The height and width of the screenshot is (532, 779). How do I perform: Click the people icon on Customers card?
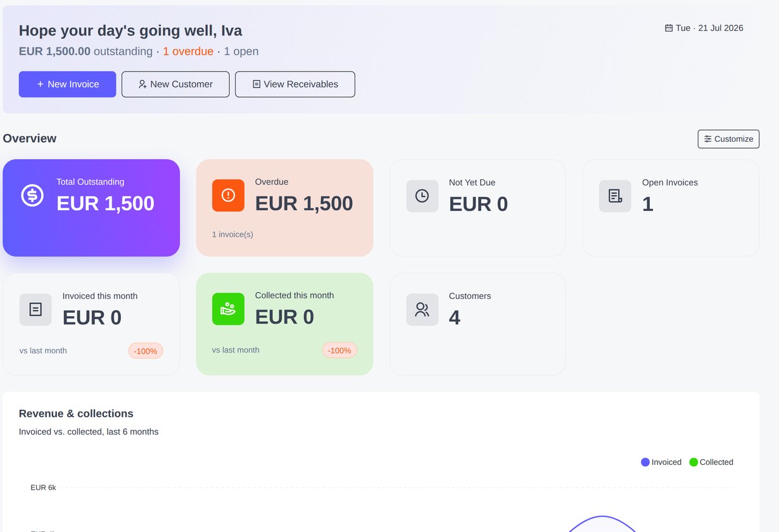pos(422,310)
